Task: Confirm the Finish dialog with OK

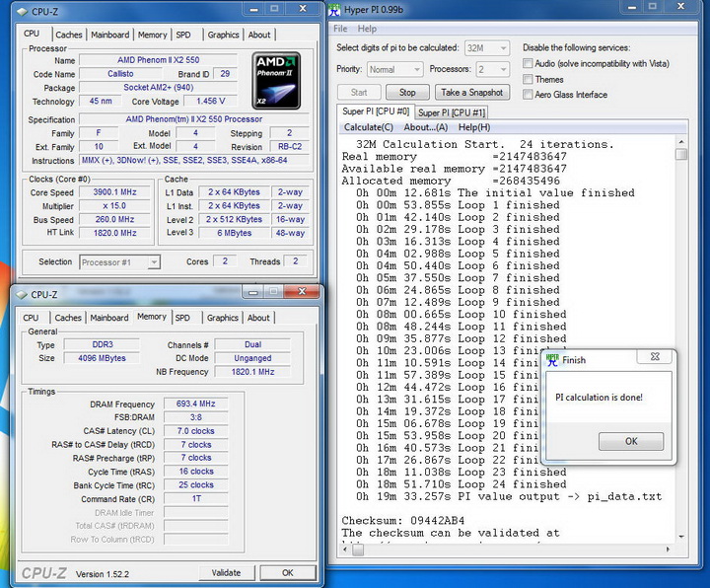Action: tap(631, 441)
